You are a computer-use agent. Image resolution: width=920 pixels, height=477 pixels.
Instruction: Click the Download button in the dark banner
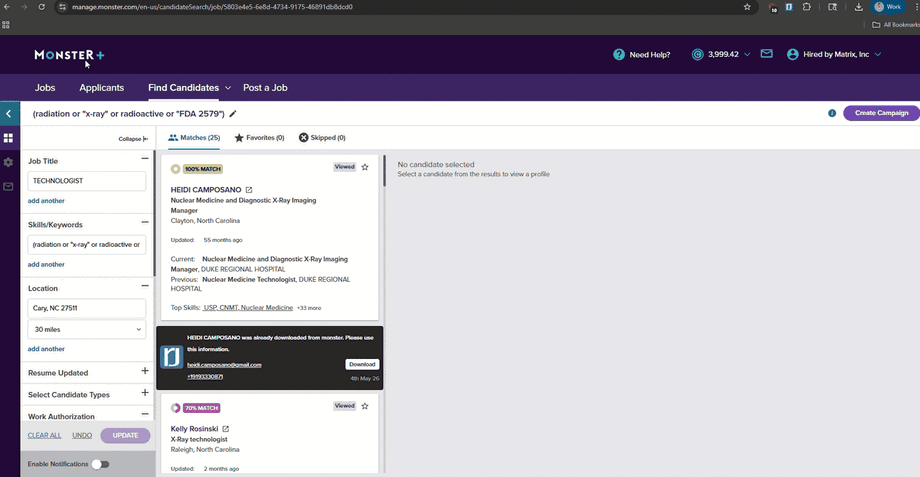coord(362,364)
